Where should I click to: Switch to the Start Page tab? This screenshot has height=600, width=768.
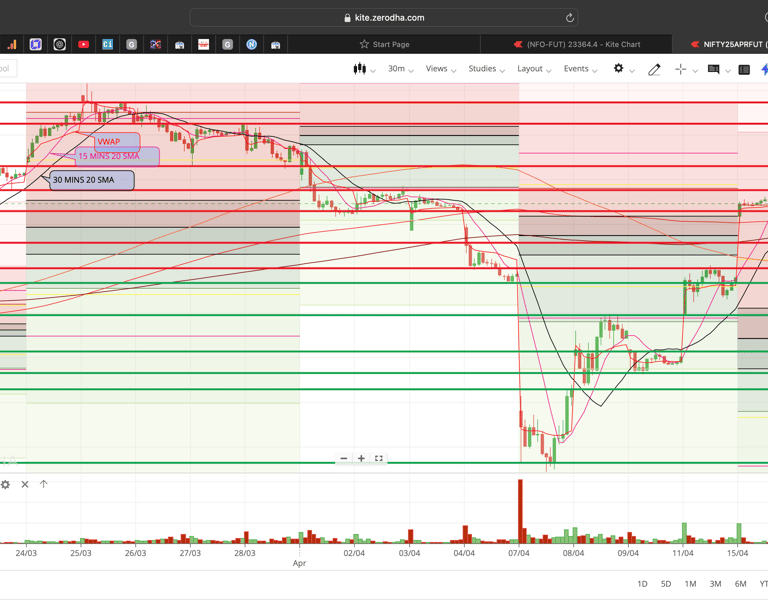click(384, 44)
